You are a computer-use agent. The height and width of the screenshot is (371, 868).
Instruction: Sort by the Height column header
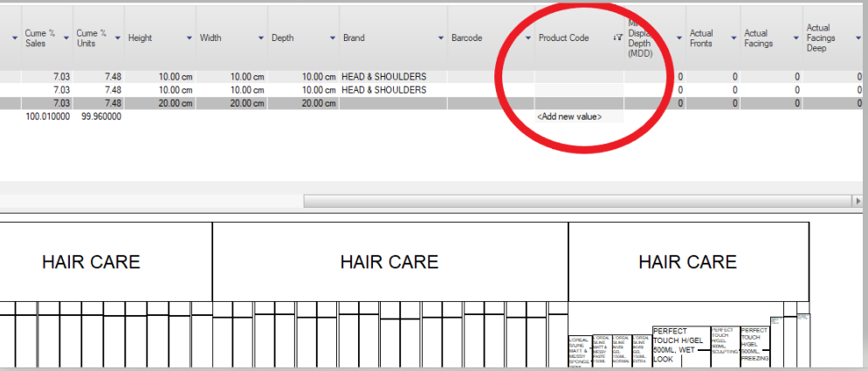click(140, 38)
